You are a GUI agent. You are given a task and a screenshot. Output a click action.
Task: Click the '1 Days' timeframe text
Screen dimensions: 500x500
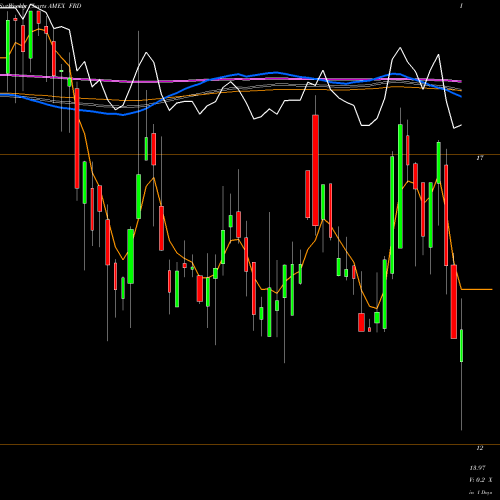point(484,492)
